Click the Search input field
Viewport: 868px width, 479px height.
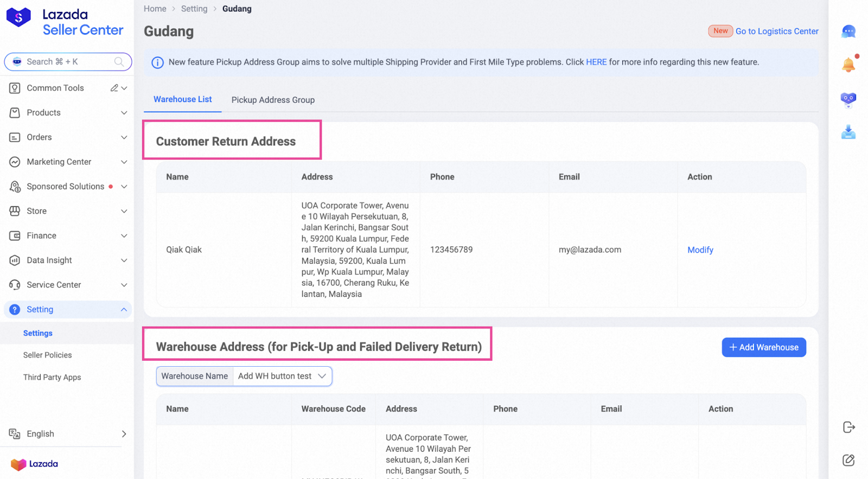click(x=68, y=62)
